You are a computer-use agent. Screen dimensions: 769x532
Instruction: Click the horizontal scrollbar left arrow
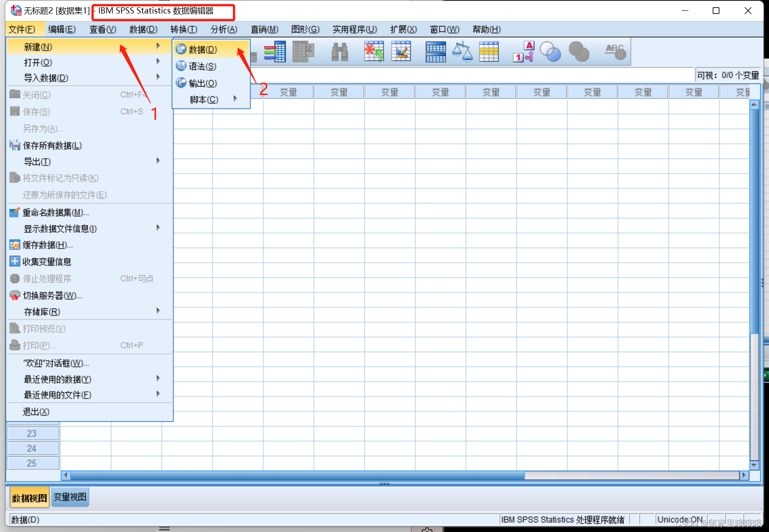click(66, 475)
